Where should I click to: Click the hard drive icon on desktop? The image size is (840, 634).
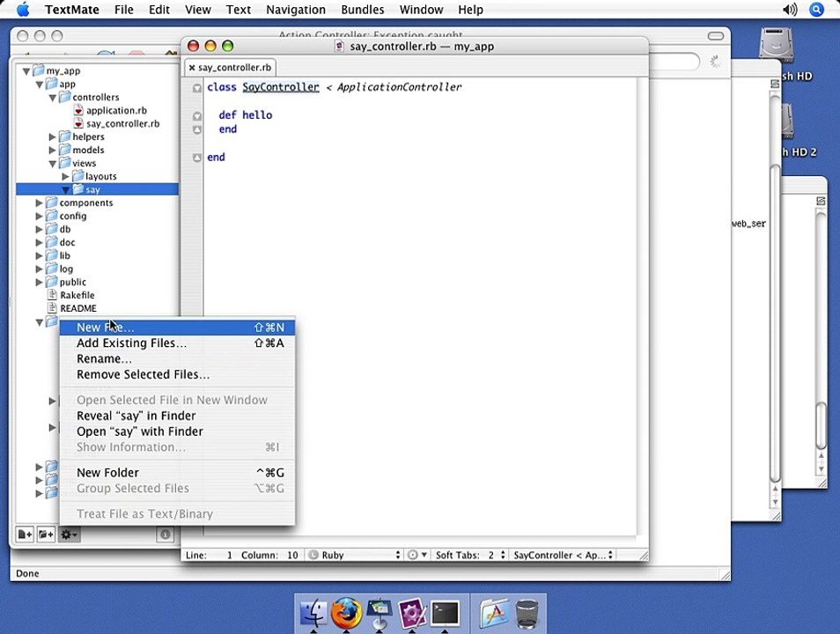point(777,45)
